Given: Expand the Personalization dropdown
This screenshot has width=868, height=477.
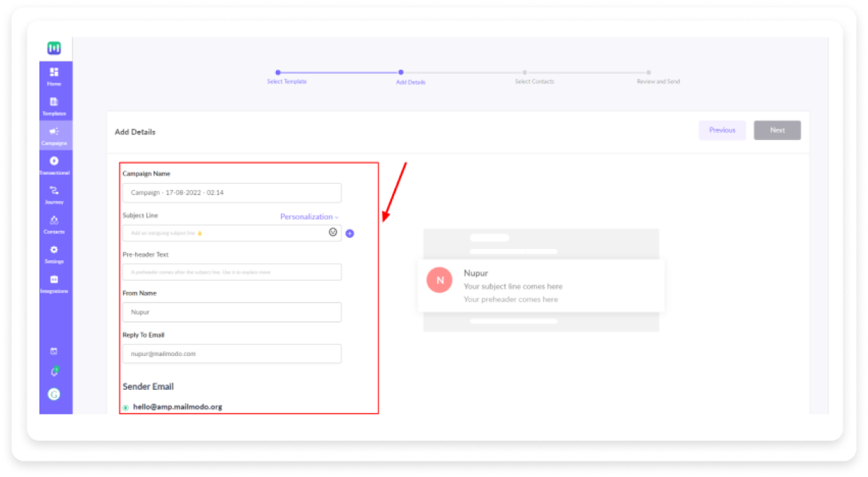Looking at the screenshot, I should pos(309,217).
